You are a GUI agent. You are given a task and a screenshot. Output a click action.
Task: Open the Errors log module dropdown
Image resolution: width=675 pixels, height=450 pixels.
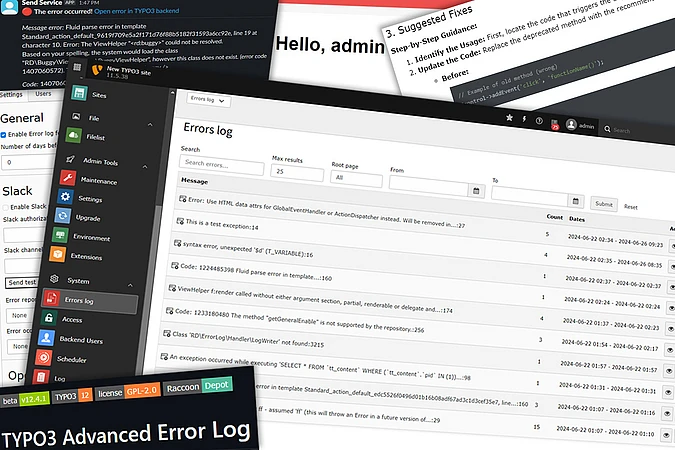209,100
